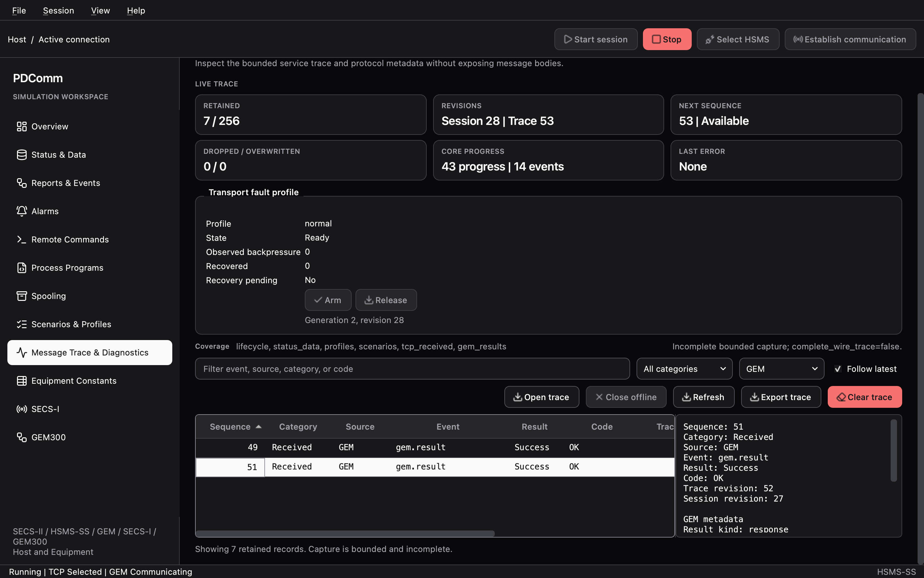
Task: Click the Reports & Events sidebar icon
Action: click(22, 183)
